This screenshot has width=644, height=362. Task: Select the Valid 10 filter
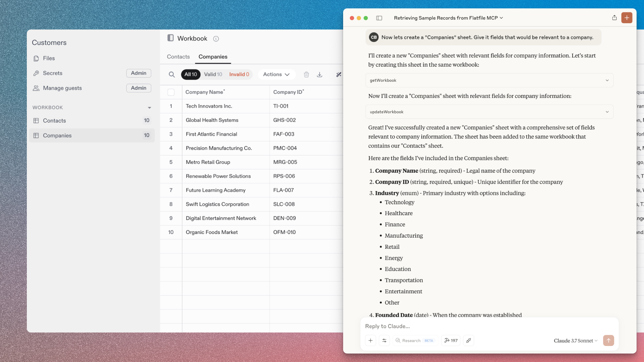pos(213,74)
